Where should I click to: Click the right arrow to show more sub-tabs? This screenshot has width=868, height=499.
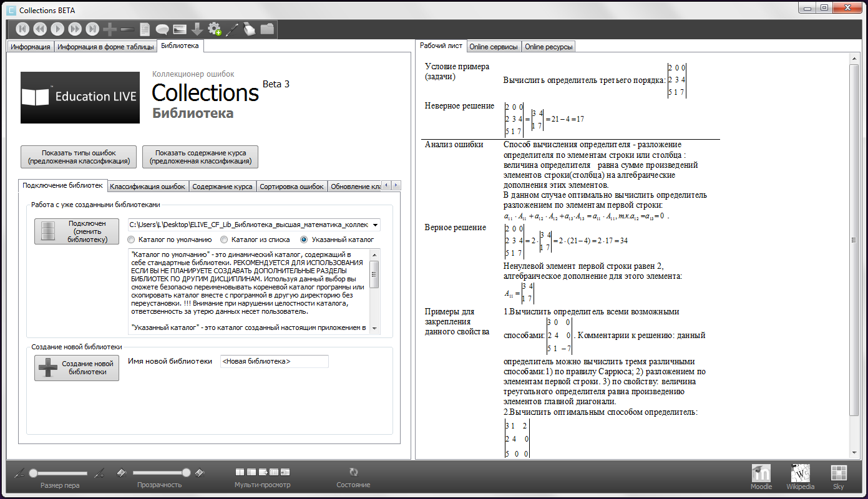pyautogui.click(x=396, y=185)
